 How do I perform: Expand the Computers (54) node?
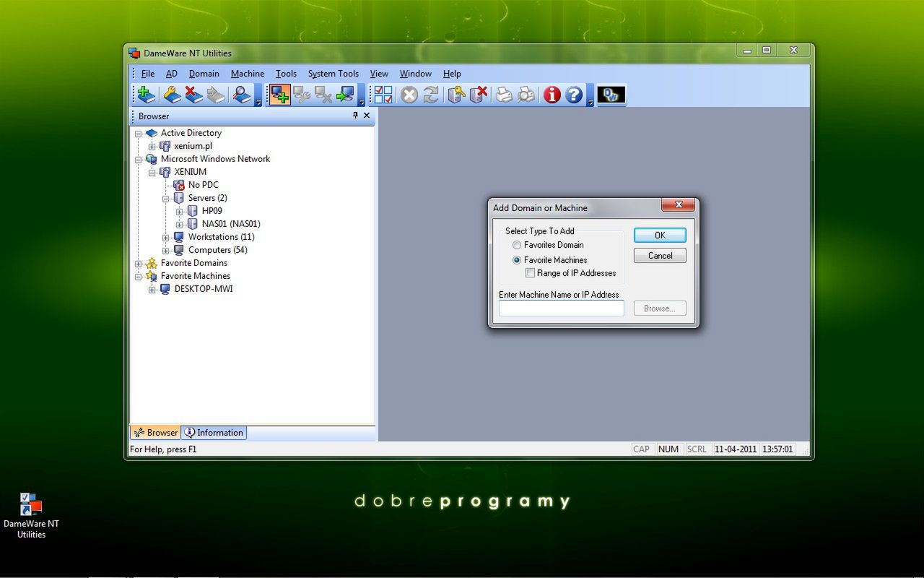click(x=166, y=251)
